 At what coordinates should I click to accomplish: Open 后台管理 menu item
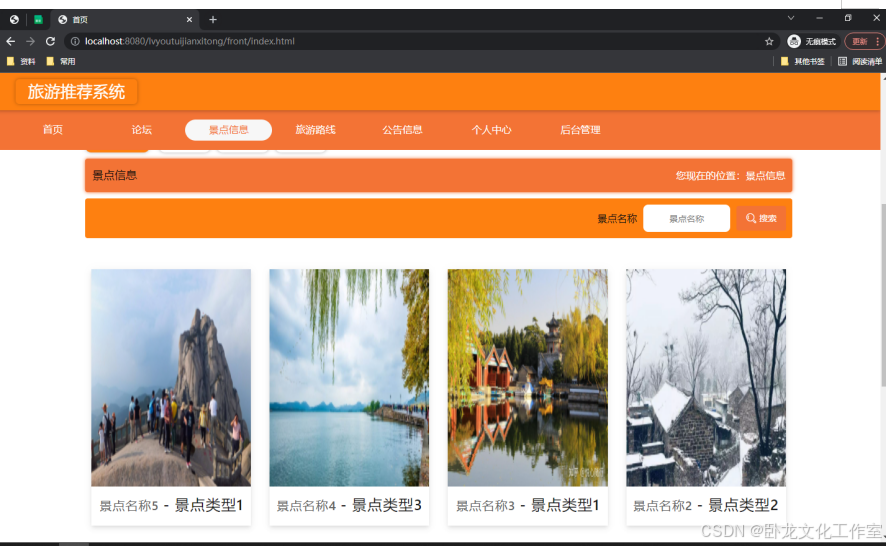(x=580, y=130)
